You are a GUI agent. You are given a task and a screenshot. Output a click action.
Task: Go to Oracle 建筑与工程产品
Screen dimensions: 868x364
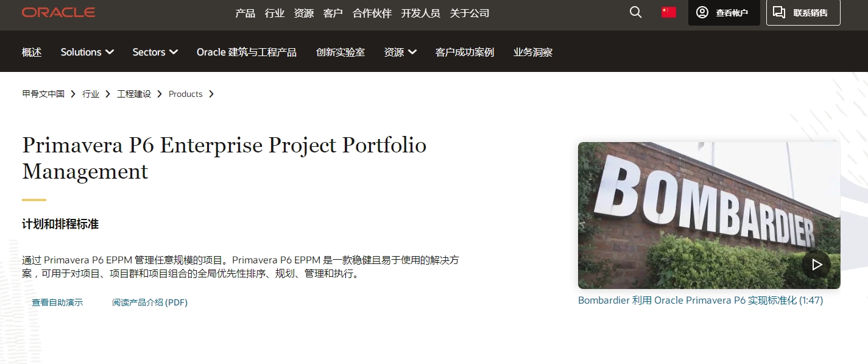pyautogui.click(x=246, y=52)
